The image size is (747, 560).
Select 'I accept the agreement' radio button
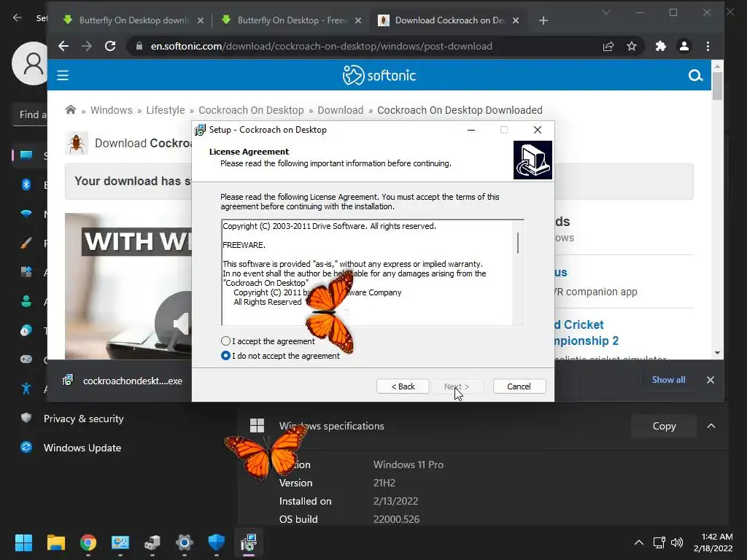click(x=226, y=341)
